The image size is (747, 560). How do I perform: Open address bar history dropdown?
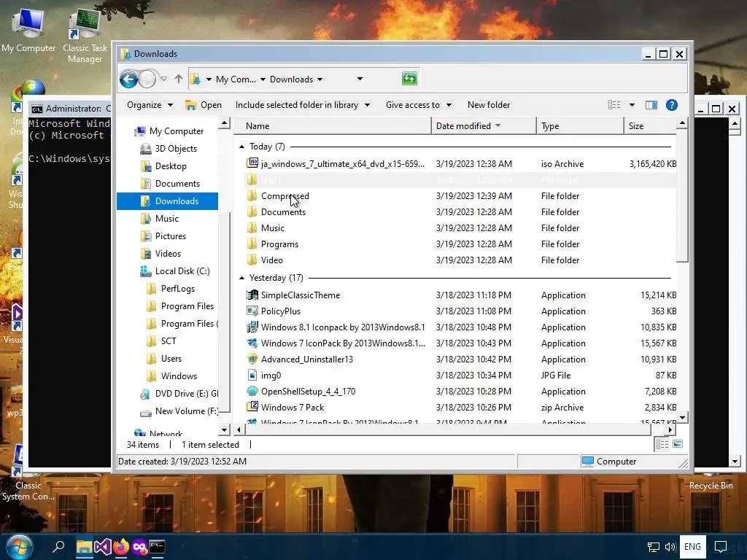[x=360, y=79]
